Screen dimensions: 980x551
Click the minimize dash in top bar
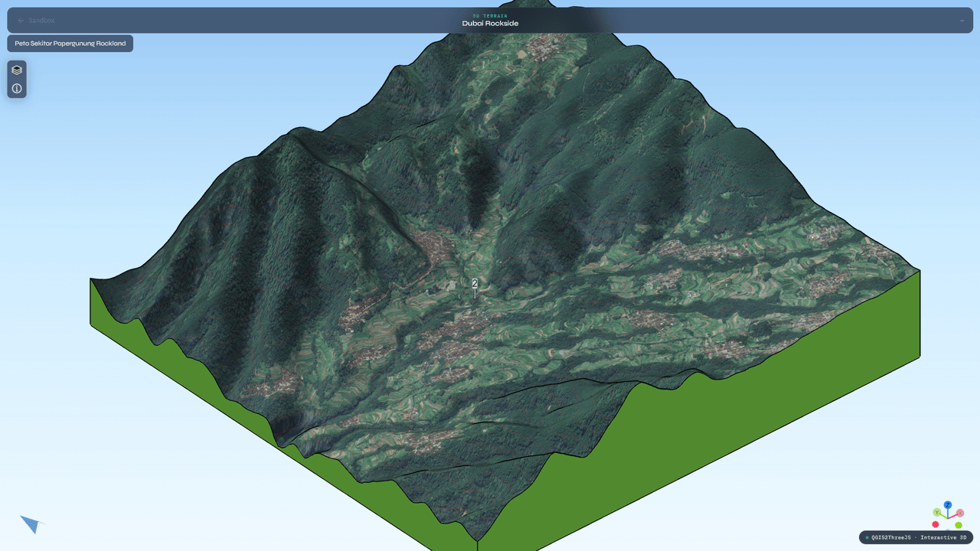pos(962,21)
